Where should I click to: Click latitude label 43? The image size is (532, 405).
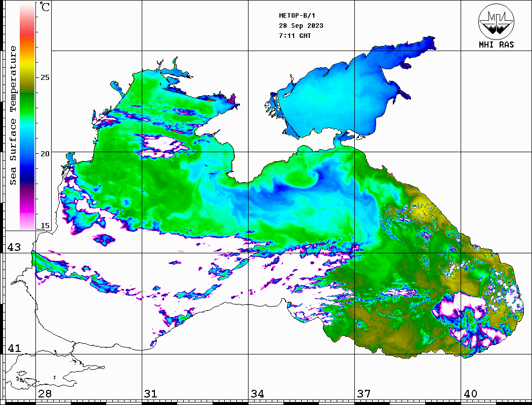pyautogui.click(x=14, y=247)
